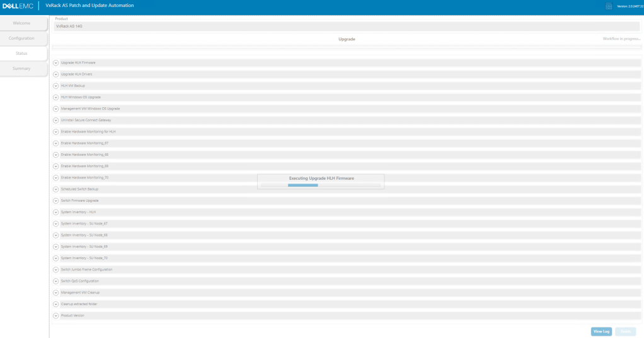Expand the Switch QoS Configuration row
Viewport: 644px width, 338px height.
point(56,281)
